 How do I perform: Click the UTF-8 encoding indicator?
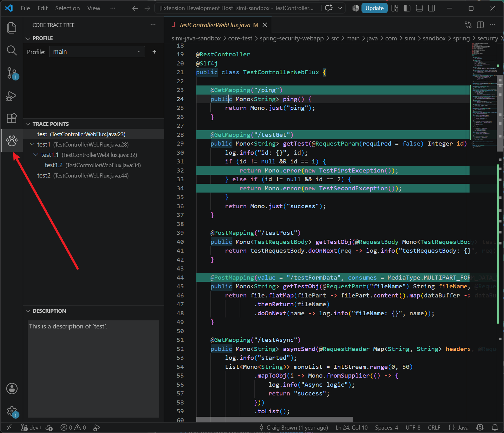[x=413, y=427]
